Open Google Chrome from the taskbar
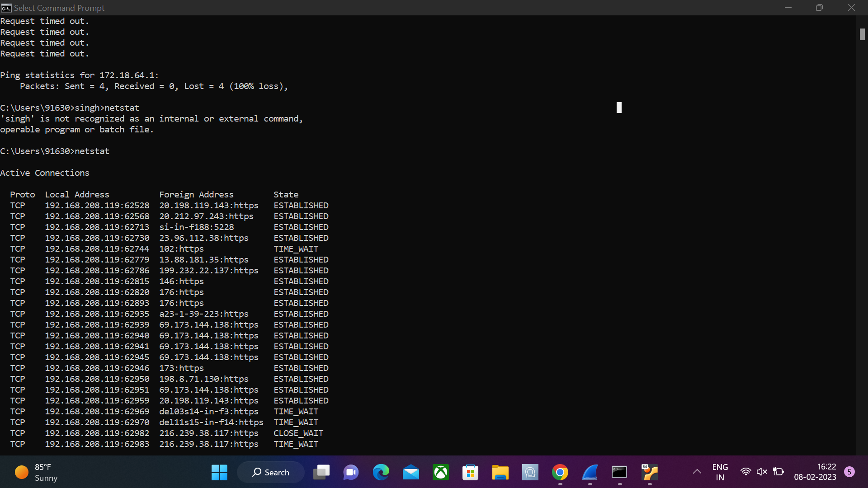Viewport: 868px width, 488px height. pyautogui.click(x=560, y=472)
